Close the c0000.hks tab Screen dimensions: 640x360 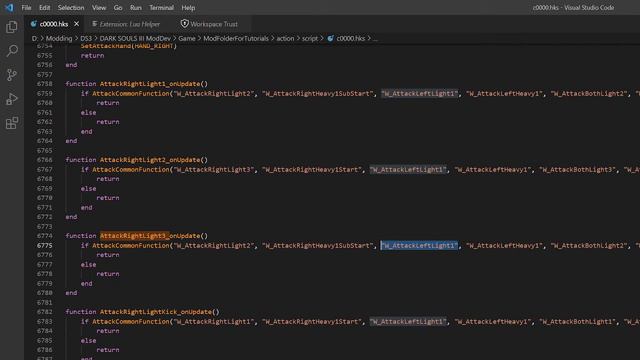(76, 24)
